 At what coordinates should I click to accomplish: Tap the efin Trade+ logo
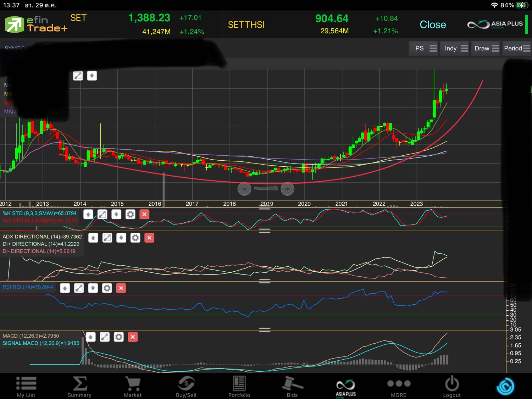36,24
